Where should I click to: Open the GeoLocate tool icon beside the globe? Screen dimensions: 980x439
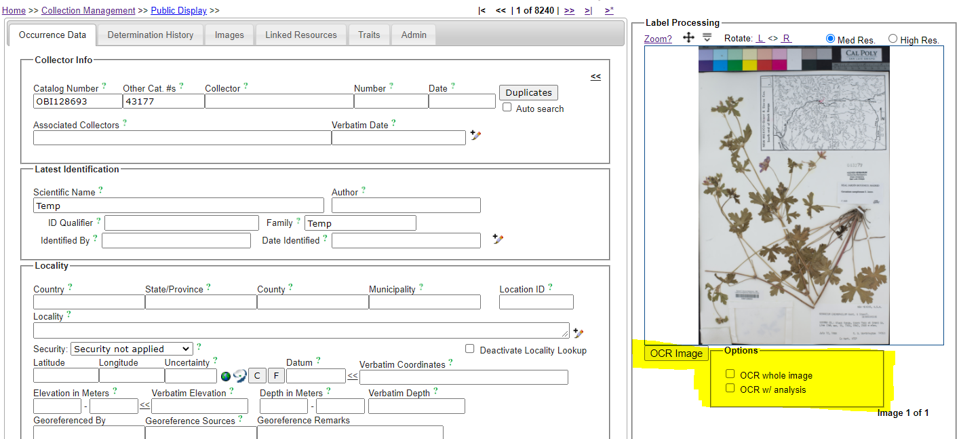tap(240, 376)
